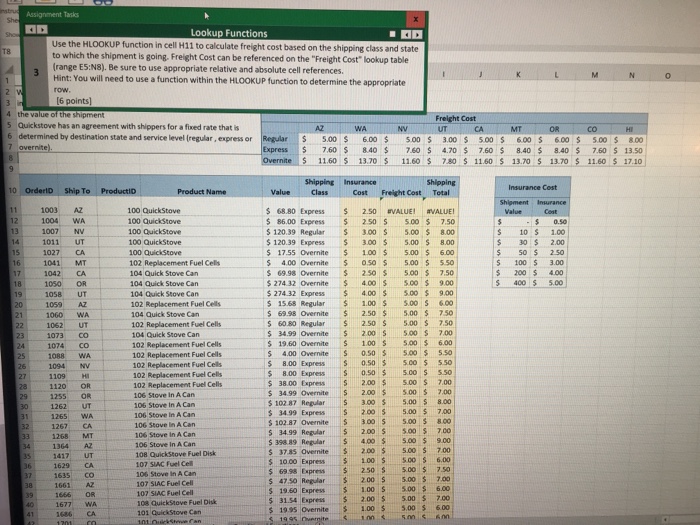Click OrderID cell 1109

53,376
